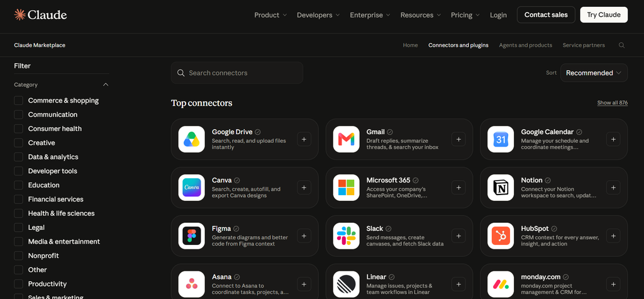644x299 pixels.
Task: Go to the marketplace Home tab
Action: click(x=410, y=45)
